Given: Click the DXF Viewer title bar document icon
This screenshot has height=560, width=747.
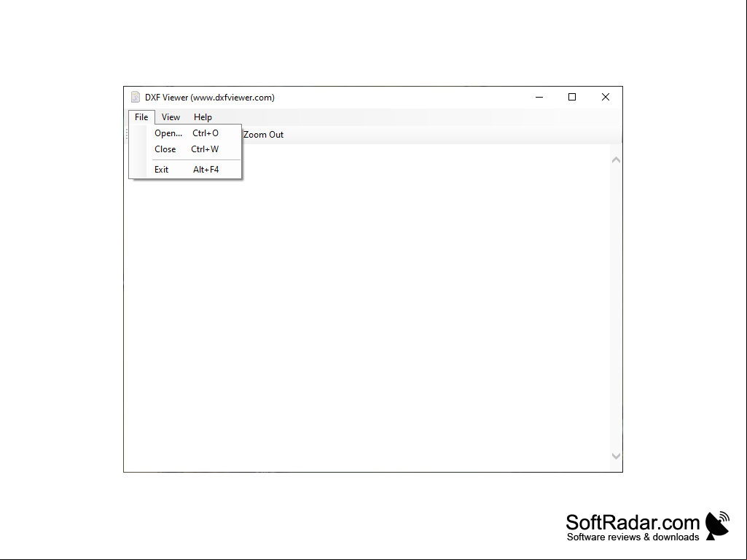Looking at the screenshot, I should (136, 97).
